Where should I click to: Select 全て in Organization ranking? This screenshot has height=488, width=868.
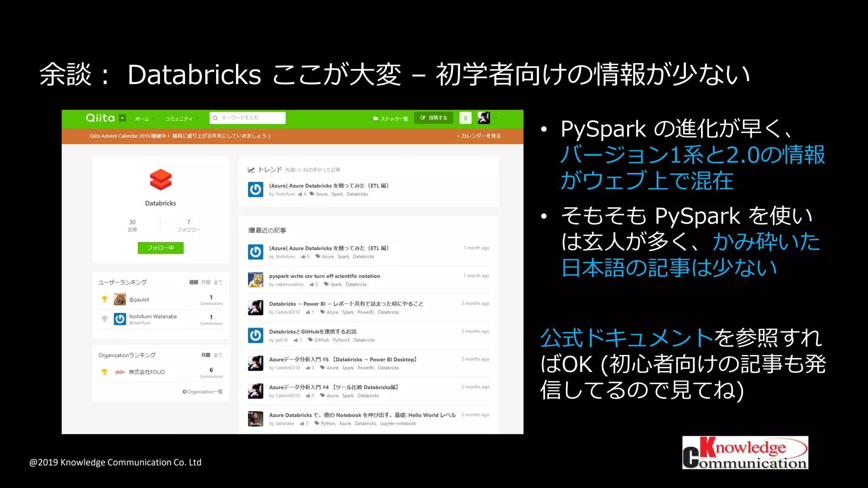point(218,355)
